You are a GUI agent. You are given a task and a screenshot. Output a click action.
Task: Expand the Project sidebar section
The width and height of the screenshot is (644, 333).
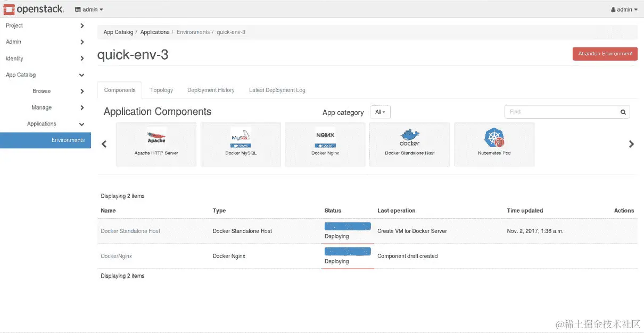(45, 26)
